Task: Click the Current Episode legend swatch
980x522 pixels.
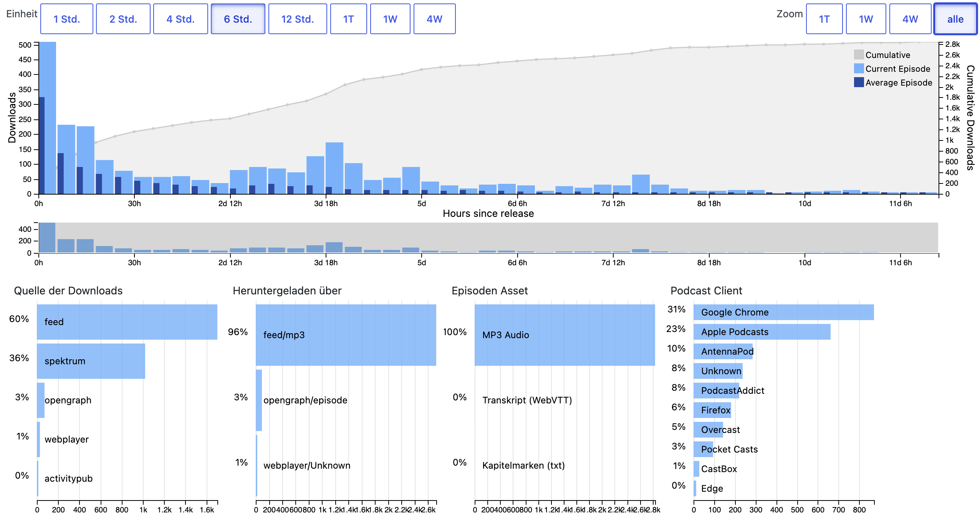Action: [859, 68]
